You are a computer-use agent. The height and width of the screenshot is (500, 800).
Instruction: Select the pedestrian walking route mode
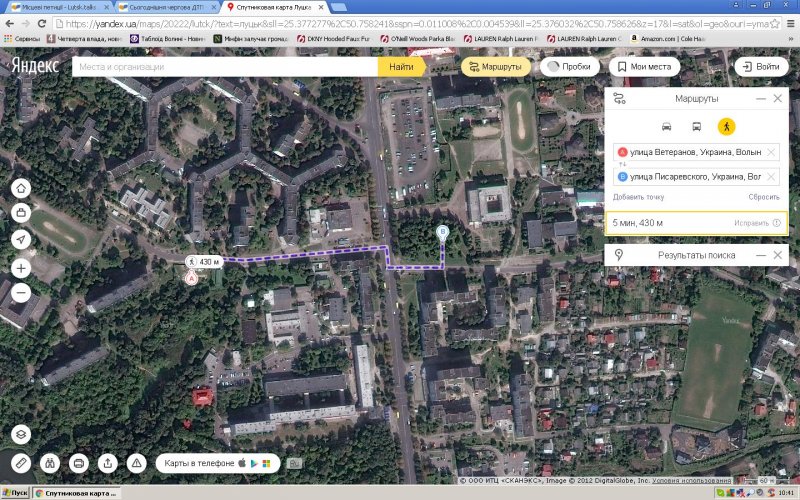click(725, 127)
